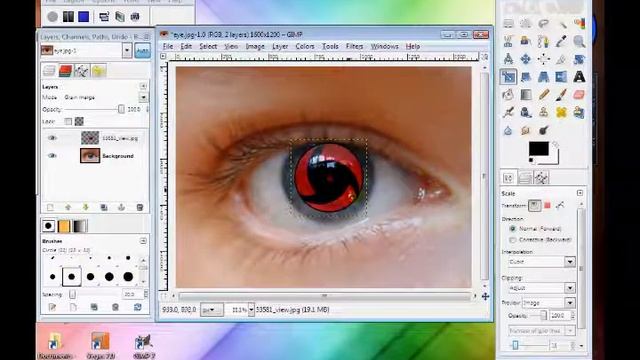Click the new layer icon
The image size is (640, 360).
click(x=50, y=207)
